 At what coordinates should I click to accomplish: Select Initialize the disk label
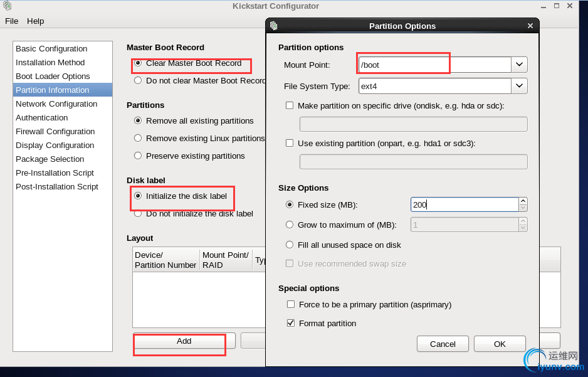click(138, 196)
